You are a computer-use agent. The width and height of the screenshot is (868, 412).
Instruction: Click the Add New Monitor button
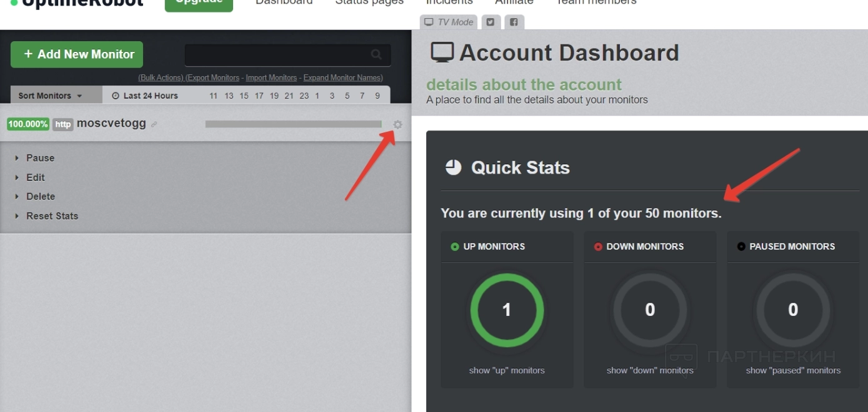[77, 54]
